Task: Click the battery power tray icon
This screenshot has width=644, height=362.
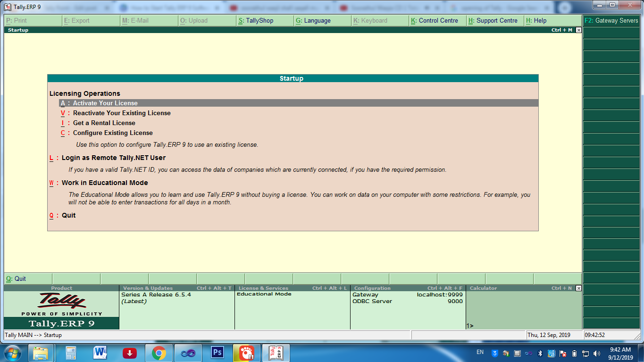Action: [x=574, y=353]
